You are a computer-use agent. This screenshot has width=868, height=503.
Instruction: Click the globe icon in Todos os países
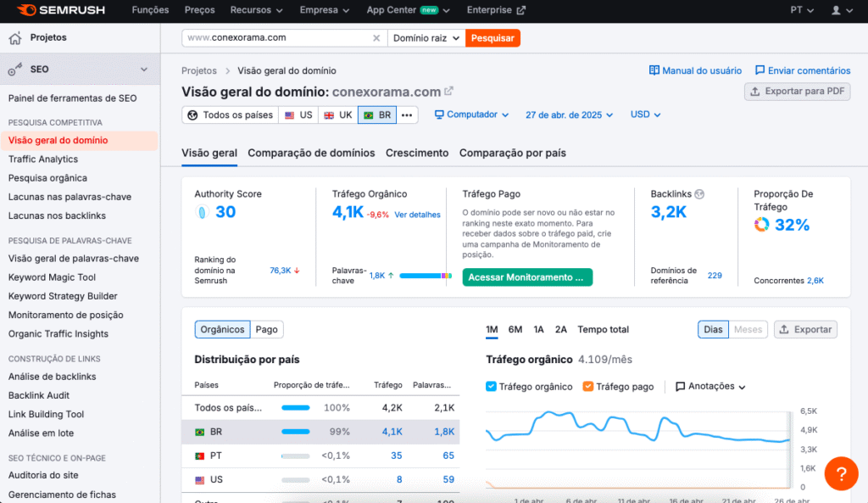point(192,115)
